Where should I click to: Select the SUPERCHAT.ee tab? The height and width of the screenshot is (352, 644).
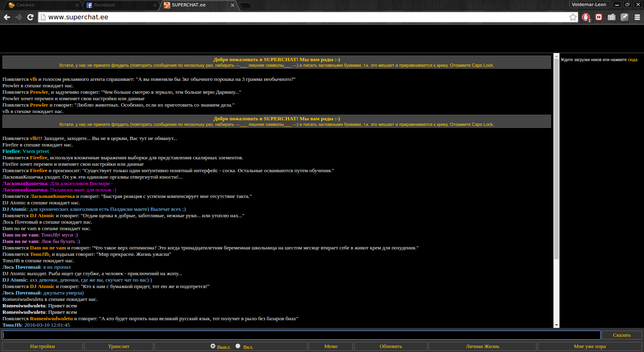pos(198,5)
